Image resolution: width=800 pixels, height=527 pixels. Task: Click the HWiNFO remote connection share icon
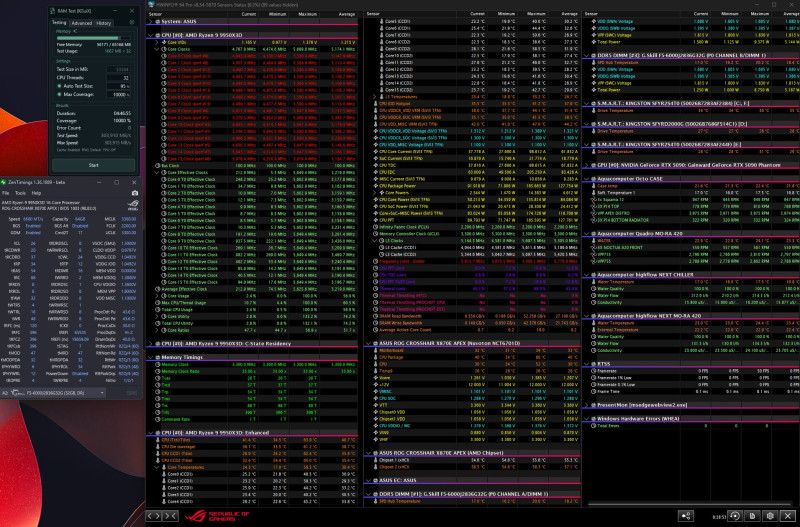(x=686, y=516)
